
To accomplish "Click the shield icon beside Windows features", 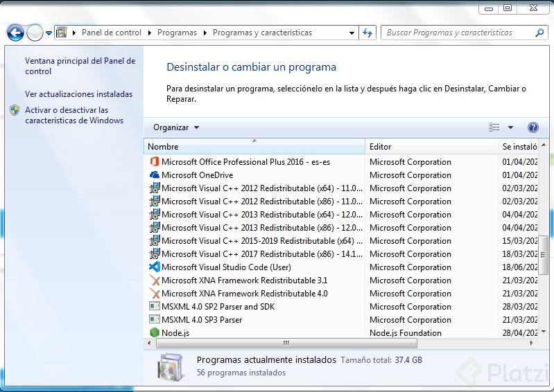I will click(x=15, y=110).
